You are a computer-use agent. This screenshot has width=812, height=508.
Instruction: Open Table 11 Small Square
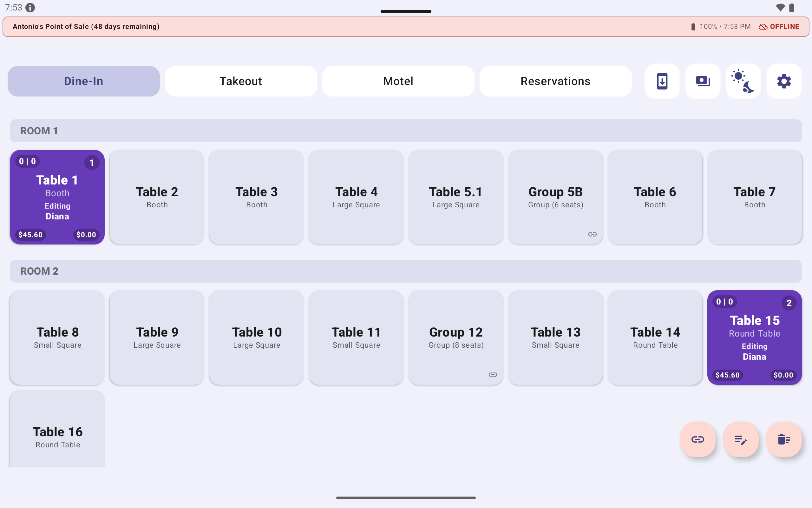[x=356, y=337]
